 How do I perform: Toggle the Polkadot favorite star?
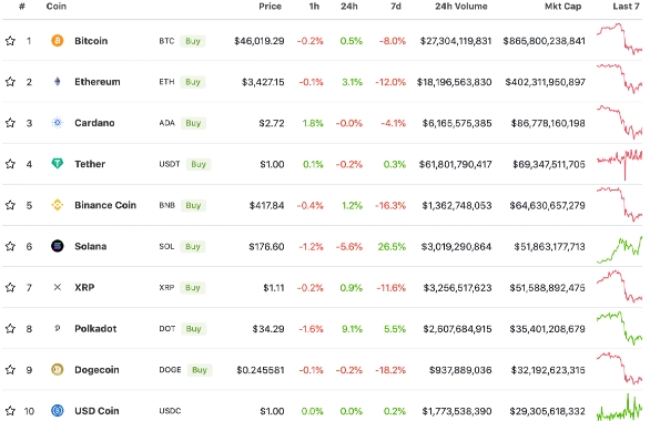[10, 329]
